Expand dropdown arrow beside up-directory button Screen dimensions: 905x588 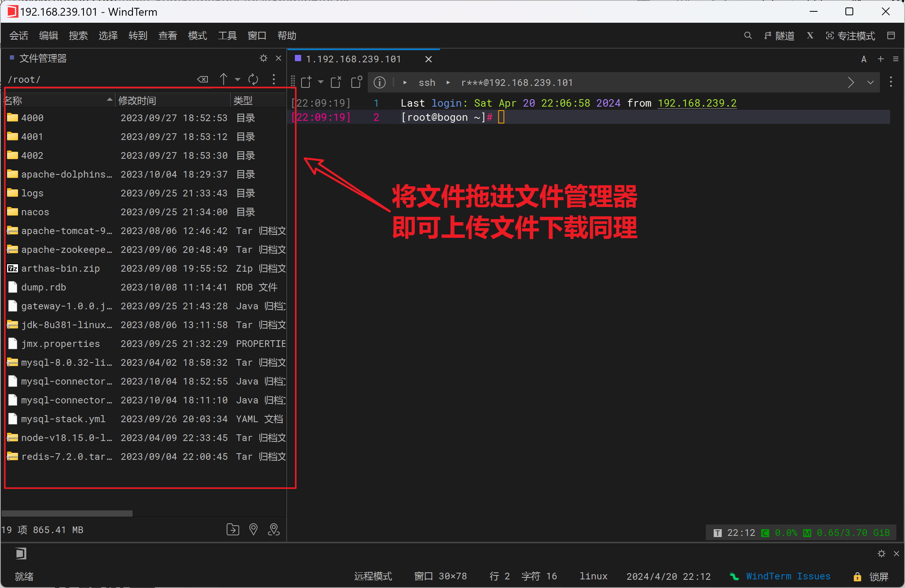(238, 80)
